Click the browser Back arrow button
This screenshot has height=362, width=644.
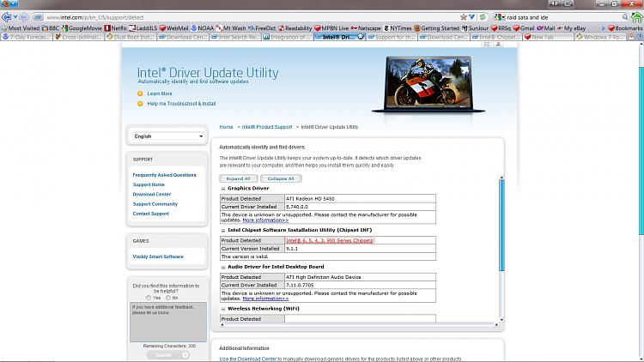(7, 17)
